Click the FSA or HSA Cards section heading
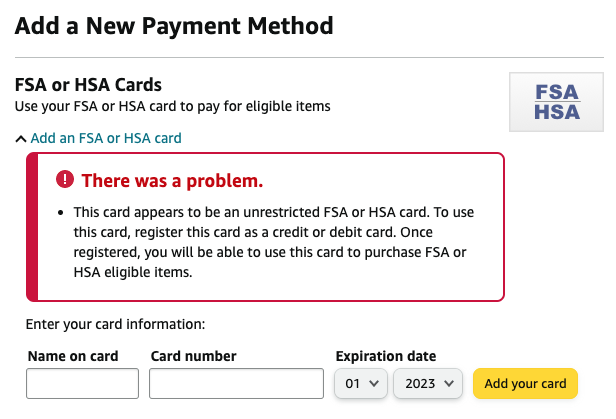 tap(88, 85)
